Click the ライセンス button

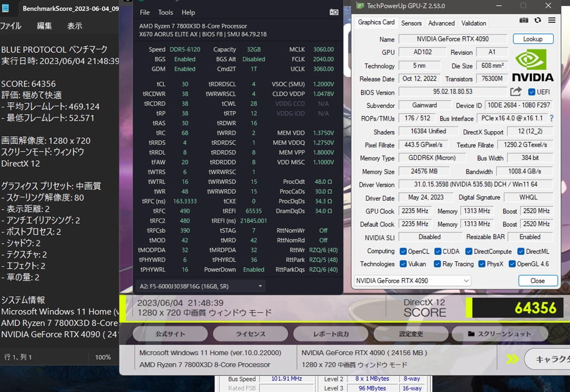[x=250, y=334]
